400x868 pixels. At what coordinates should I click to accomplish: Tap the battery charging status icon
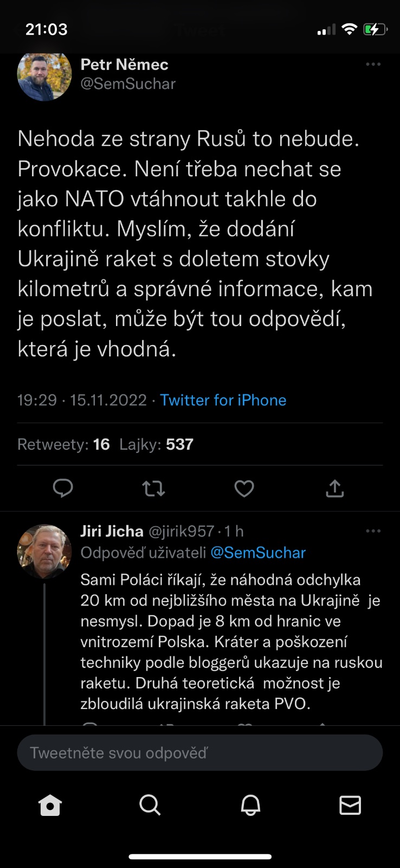coord(375,29)
